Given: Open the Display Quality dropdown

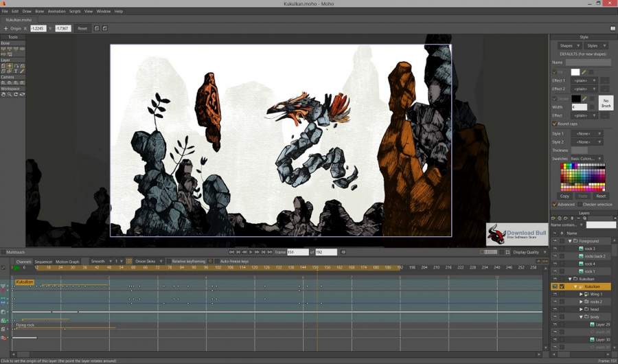Looking at the screenshot, I should click(529, 252).
